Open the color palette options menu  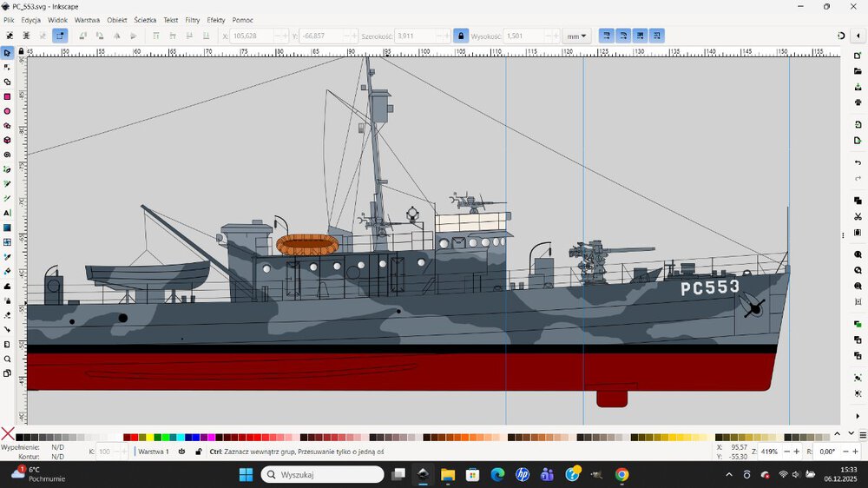point(861,434)
